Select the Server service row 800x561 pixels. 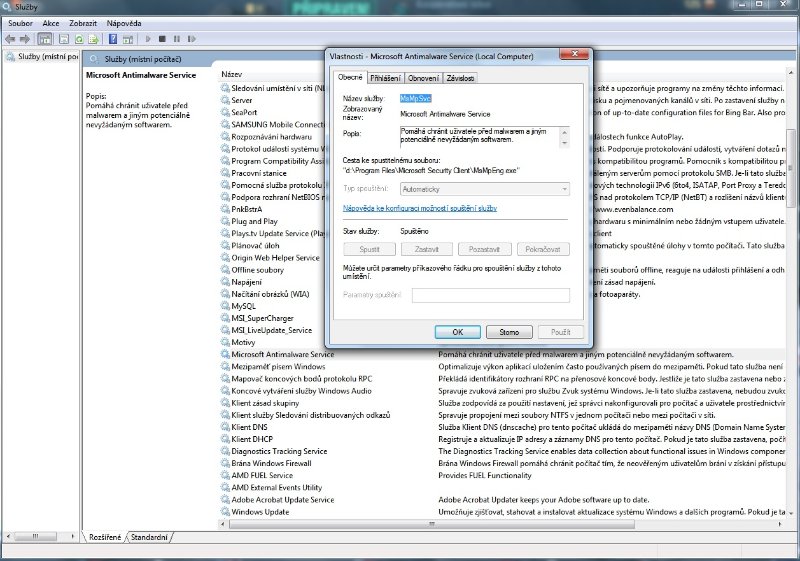242,100
